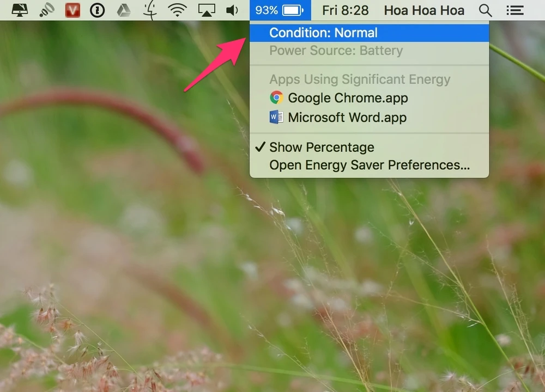Click the Microsoft Word icon in the menu

276,117
